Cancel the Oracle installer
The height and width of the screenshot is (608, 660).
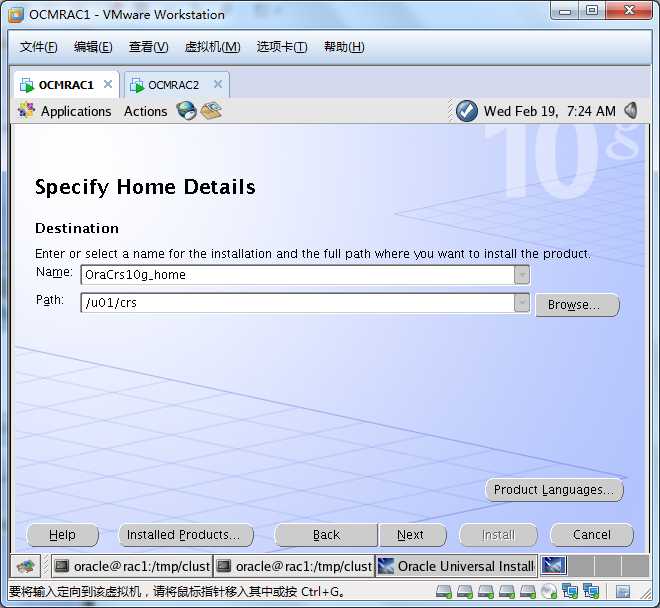(591, 535)
